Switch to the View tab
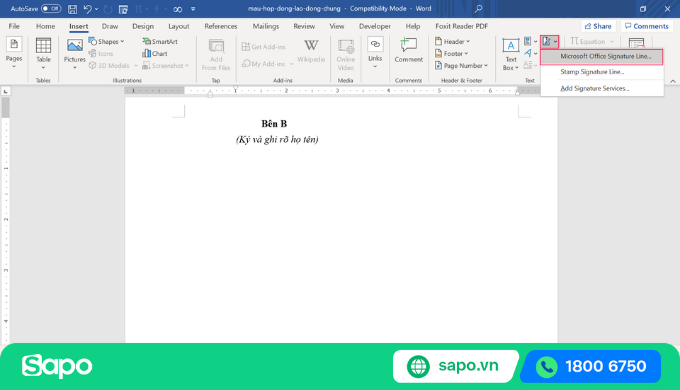The image size is (680, 390). point(337,26)
